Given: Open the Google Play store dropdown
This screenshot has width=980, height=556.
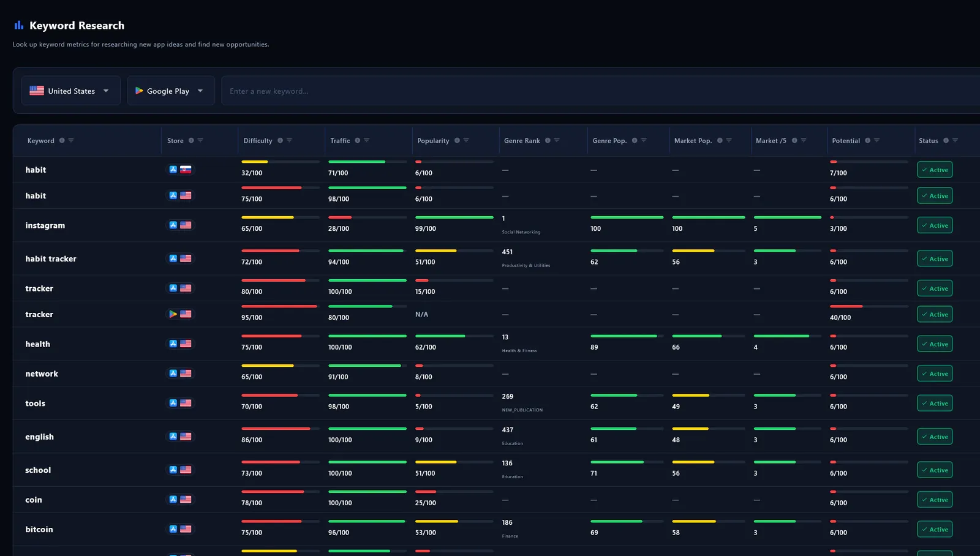Looking at the screenshot, I should 171,91.
